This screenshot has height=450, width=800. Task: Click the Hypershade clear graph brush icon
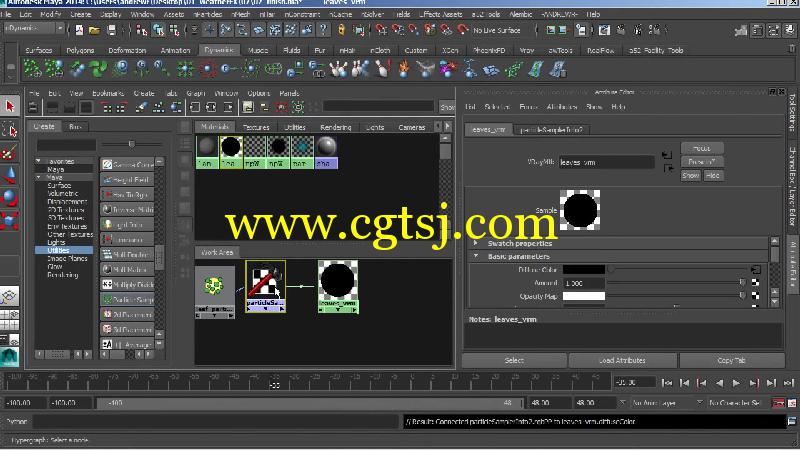[141, 107]
